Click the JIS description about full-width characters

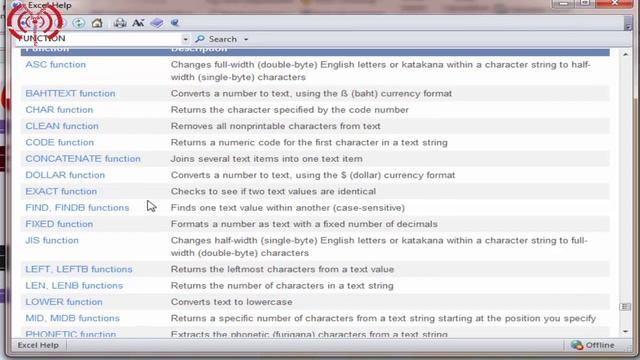coord(379,247)
